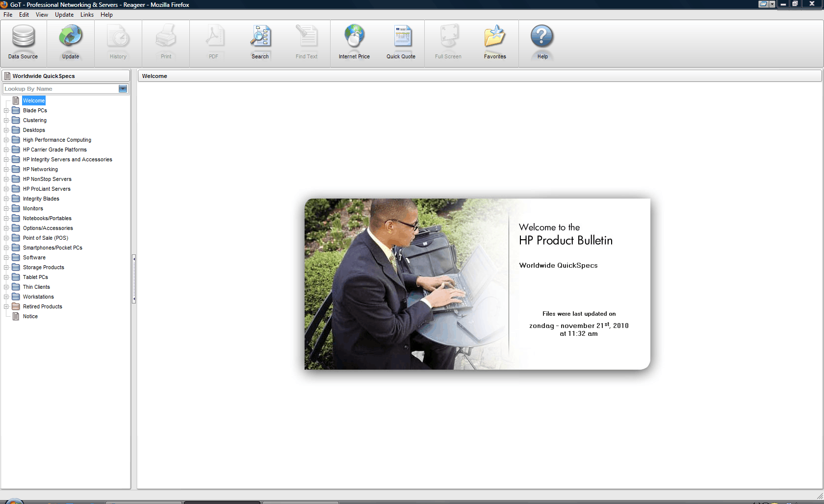Open the Favorites star folder icon
The image size is (824, 504).
coord(495,37)
